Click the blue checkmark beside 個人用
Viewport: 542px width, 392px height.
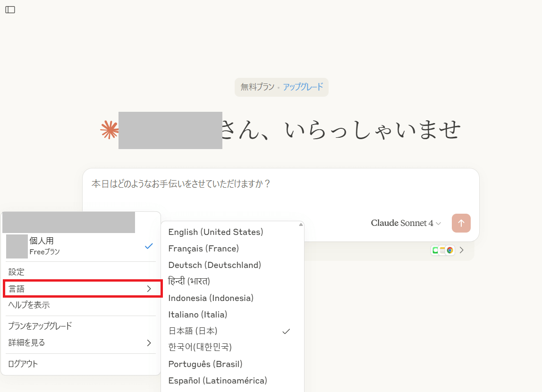click(x=149, y=246)
